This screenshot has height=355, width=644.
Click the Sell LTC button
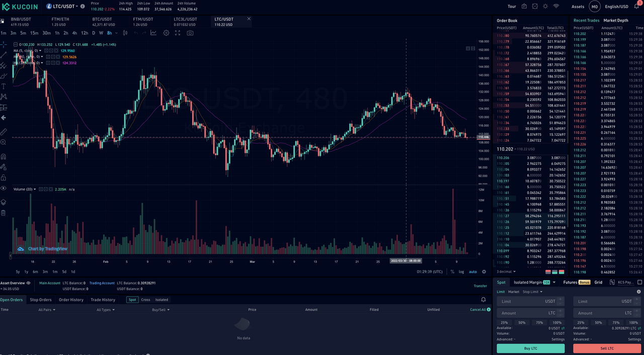click(x=607, y=348)
